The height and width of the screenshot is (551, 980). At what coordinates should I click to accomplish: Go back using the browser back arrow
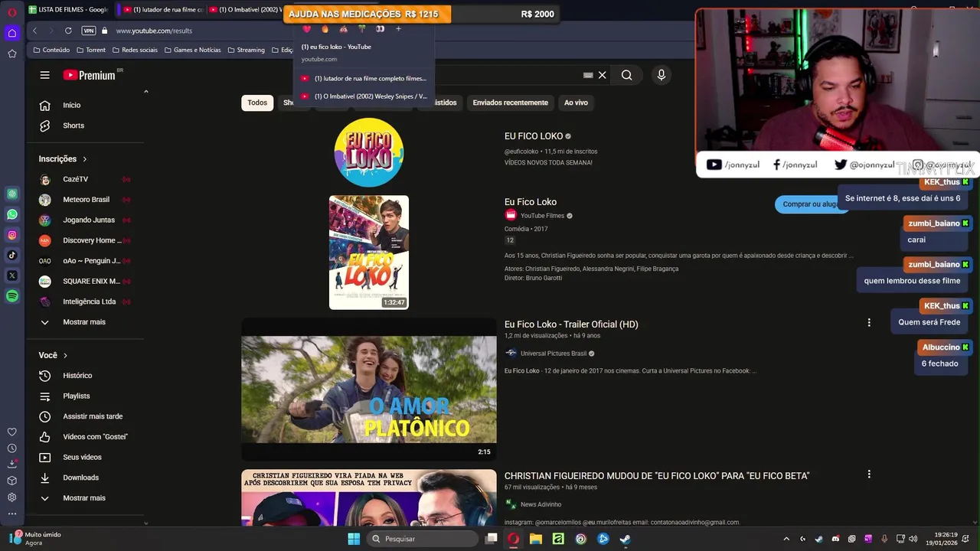point(34,31)
